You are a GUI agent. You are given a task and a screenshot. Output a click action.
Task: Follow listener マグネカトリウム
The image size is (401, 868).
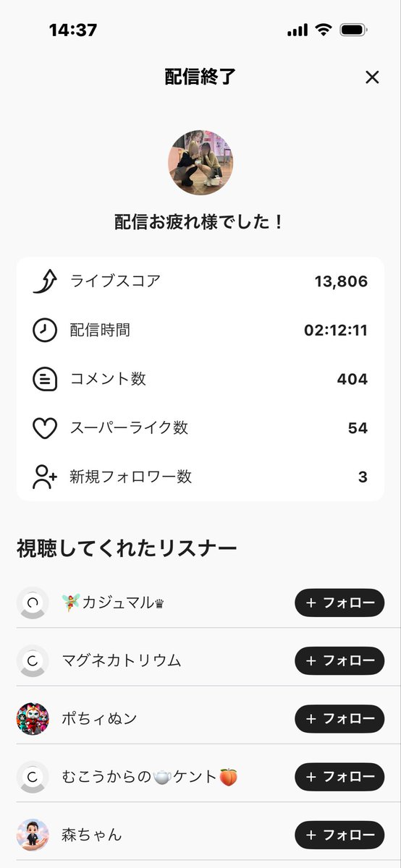[339, 660]
